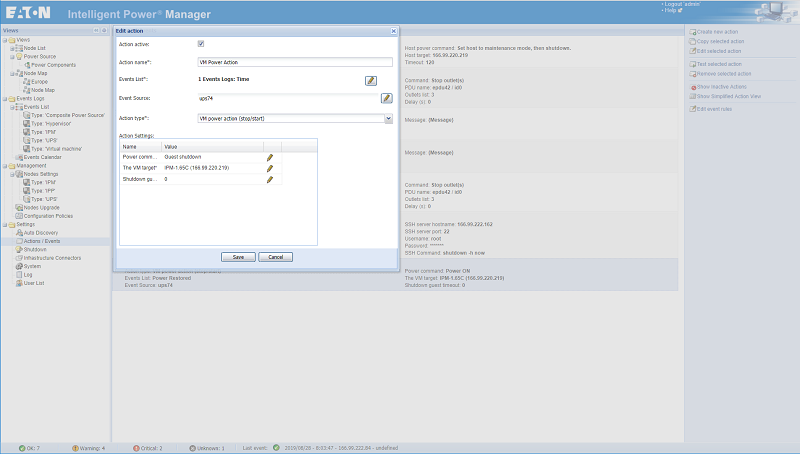Collapse the Events List tree node
This screenshot has width=800, height=454.
pos(12,107)
